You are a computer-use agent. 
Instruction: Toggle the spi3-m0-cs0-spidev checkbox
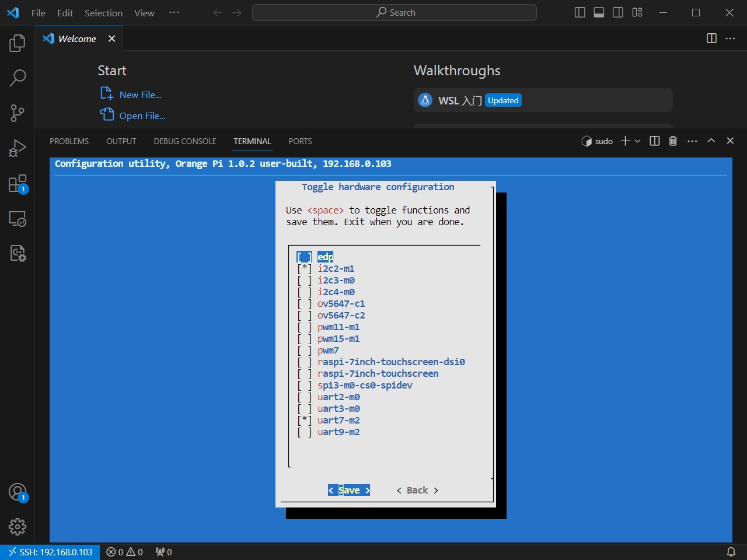click(304, 385)
